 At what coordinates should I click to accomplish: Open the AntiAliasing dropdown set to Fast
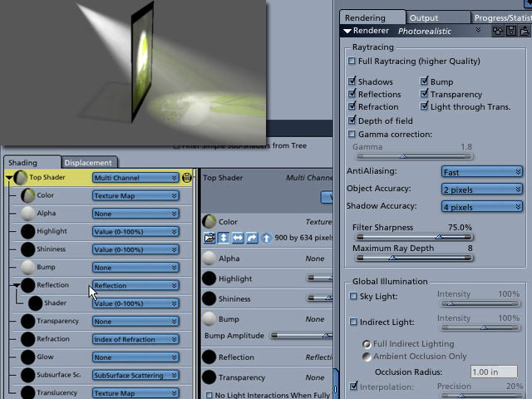(x=482, y=172)
